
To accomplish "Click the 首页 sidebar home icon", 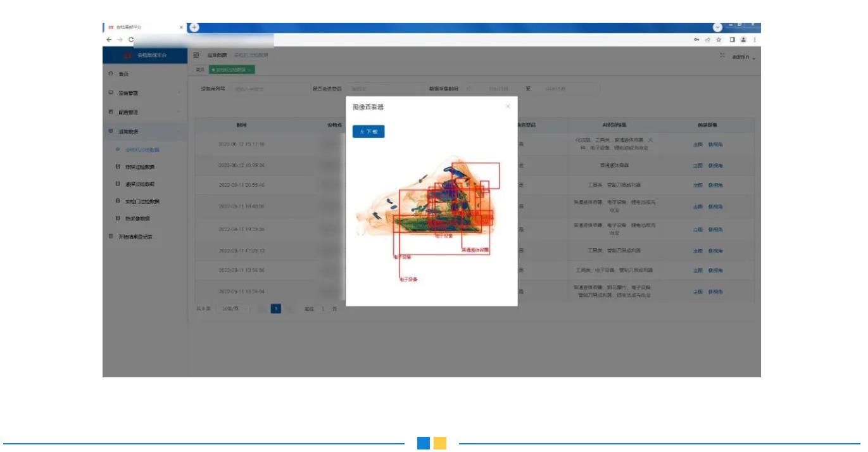I will [110, 73].
